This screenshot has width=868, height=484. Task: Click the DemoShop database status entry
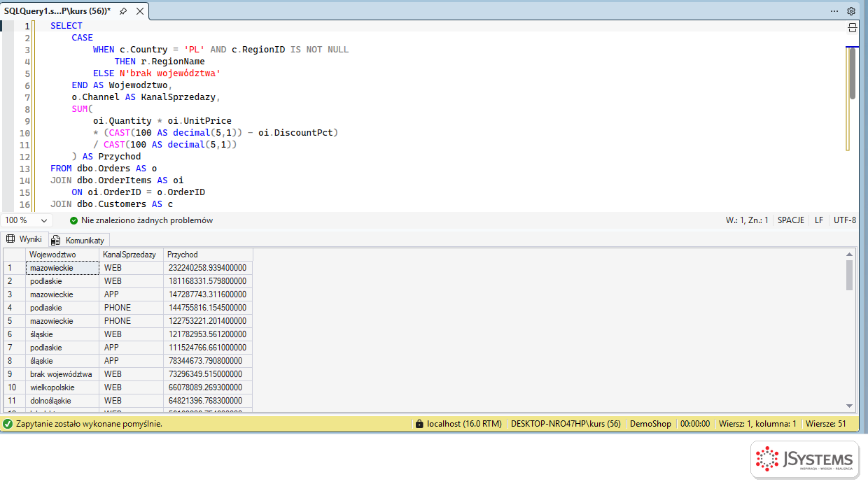tap(650, 424)
